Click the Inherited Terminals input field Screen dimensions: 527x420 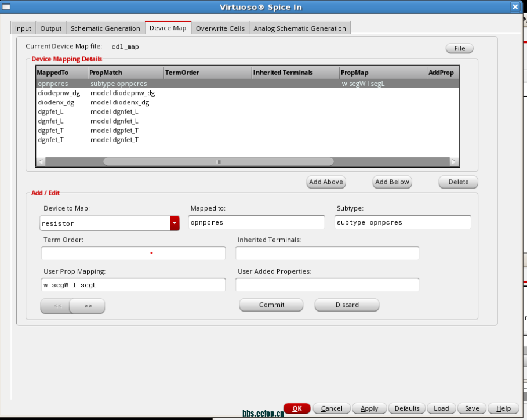[328, 253]
